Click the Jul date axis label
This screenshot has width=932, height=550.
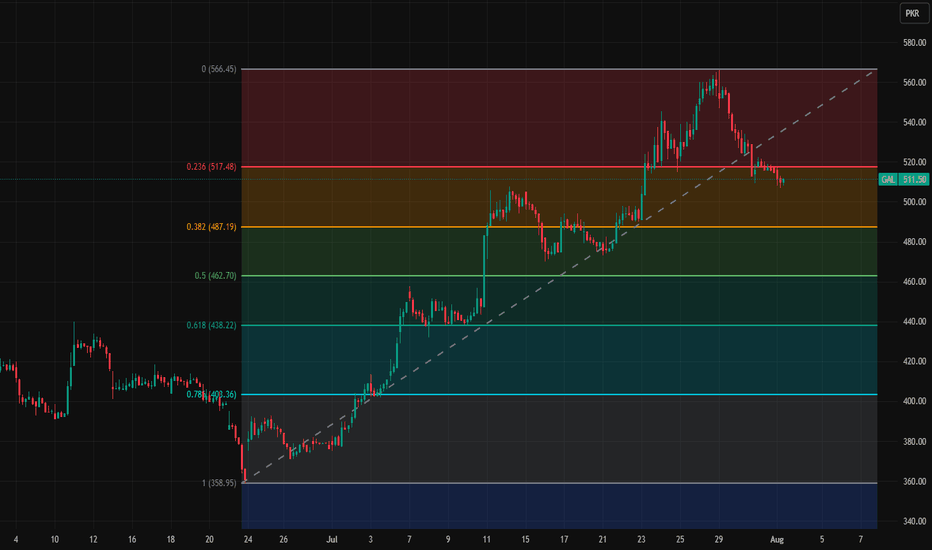pos(332,539)
